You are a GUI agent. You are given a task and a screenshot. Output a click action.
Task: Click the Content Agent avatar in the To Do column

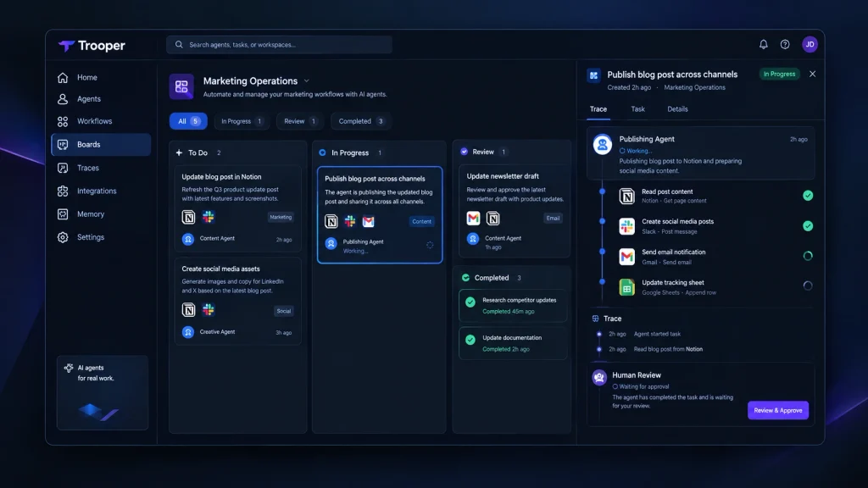click(x=188, y=239)
